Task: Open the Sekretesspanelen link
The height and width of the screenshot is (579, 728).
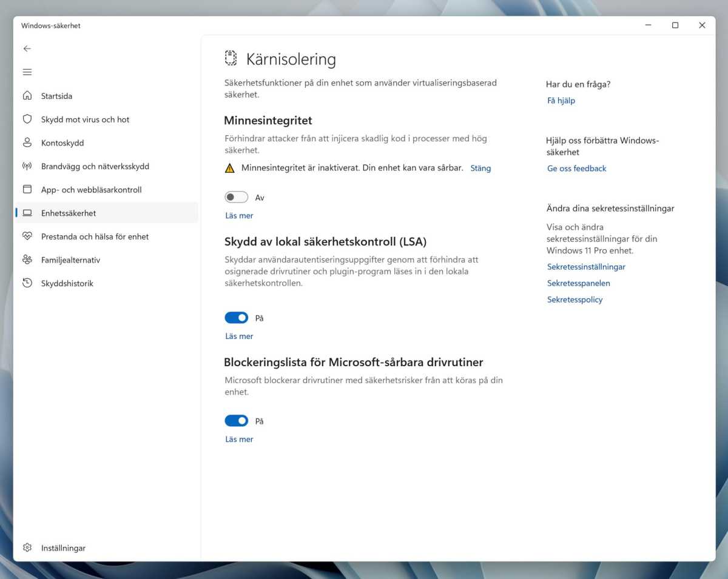Action: [x=578, y=283]
